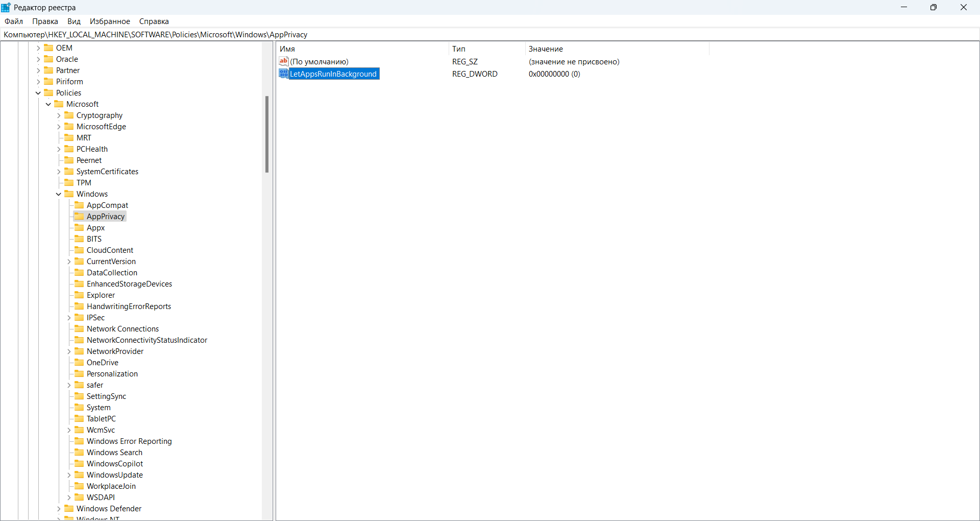Select the SystemCertificates key
This screenshot has width=980, height=521.
(x=107, y=172)
